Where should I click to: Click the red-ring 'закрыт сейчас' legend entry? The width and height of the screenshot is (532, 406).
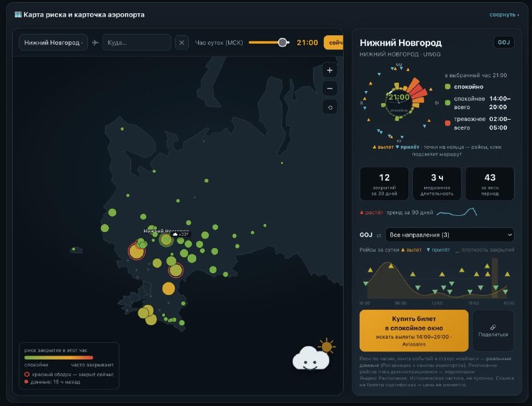click(69, 375)
